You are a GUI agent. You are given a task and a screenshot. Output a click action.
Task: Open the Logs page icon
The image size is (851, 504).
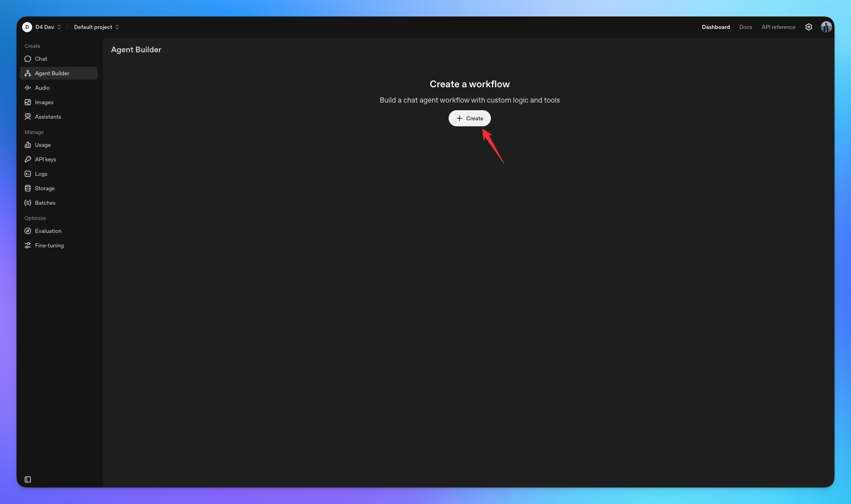[x=28, y=174]
